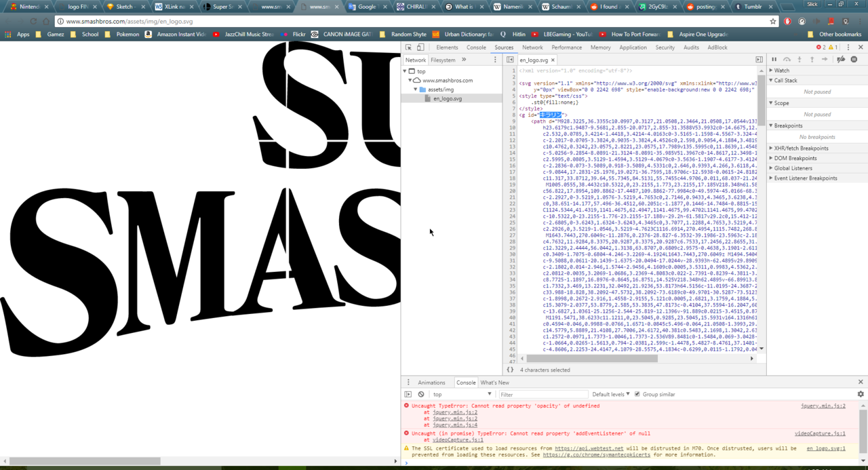
Task: Open the Animations drawer tab
Action: (x=431, y=383)
